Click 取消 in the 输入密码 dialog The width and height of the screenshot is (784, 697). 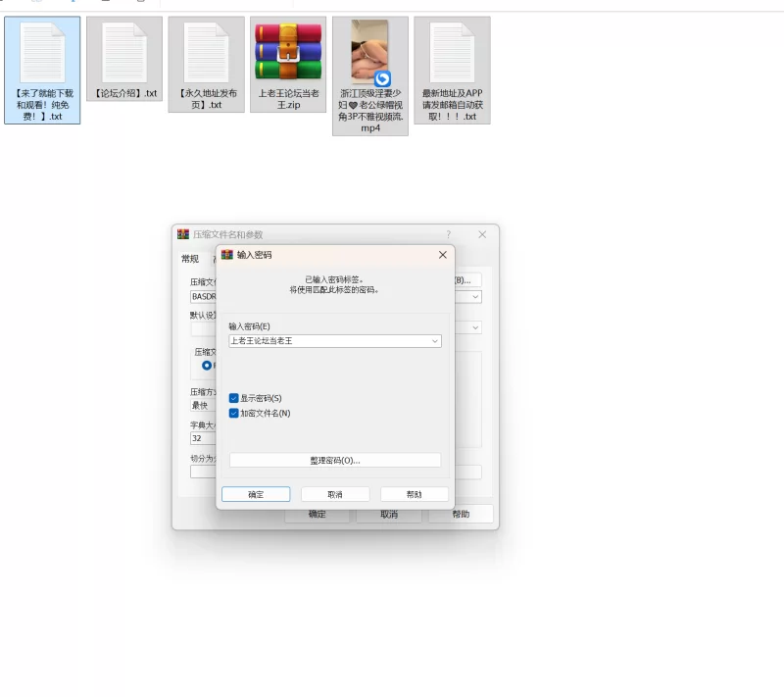[335, 494]
